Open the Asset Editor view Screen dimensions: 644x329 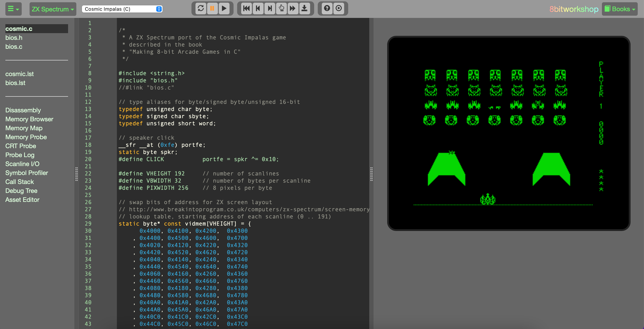[22, 200]
